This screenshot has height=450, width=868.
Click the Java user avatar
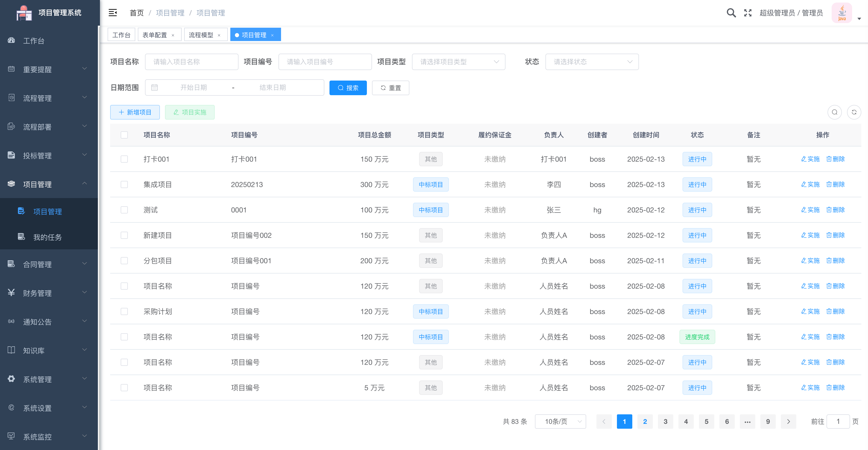click(x=842, y=13)
